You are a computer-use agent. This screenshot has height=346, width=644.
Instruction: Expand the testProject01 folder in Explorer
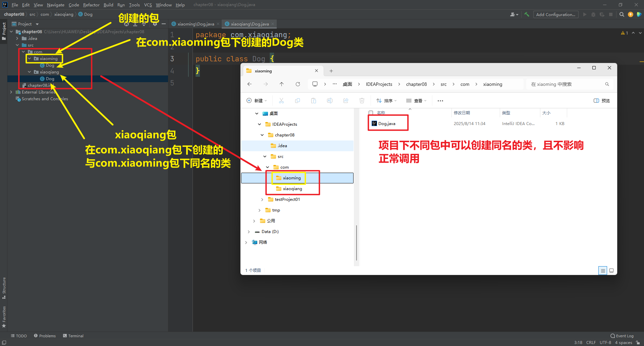tap(262, 199)
